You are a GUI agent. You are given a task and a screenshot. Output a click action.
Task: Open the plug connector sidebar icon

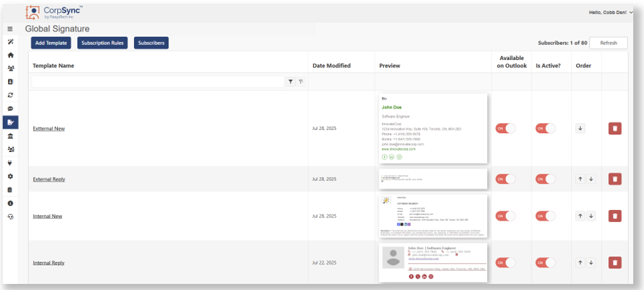(10, 163)
